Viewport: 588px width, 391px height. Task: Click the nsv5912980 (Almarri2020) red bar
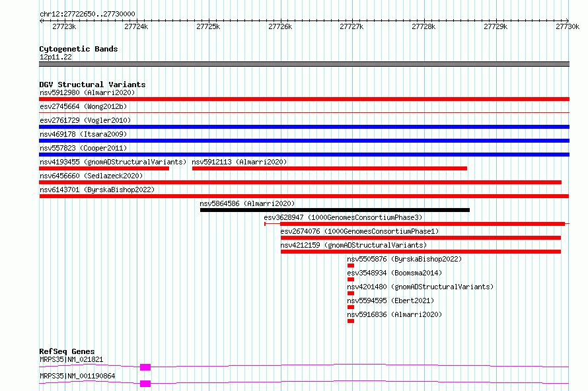(304, 99)
